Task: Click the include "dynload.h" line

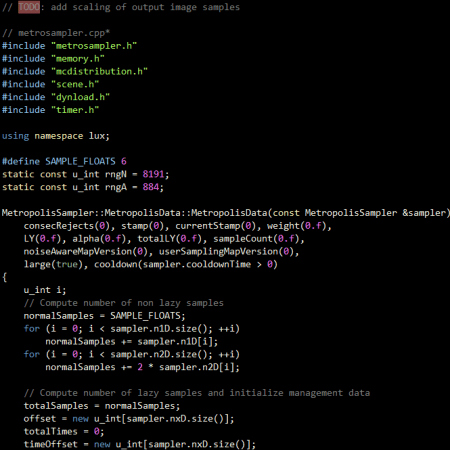Action: [x=56, y=97]
